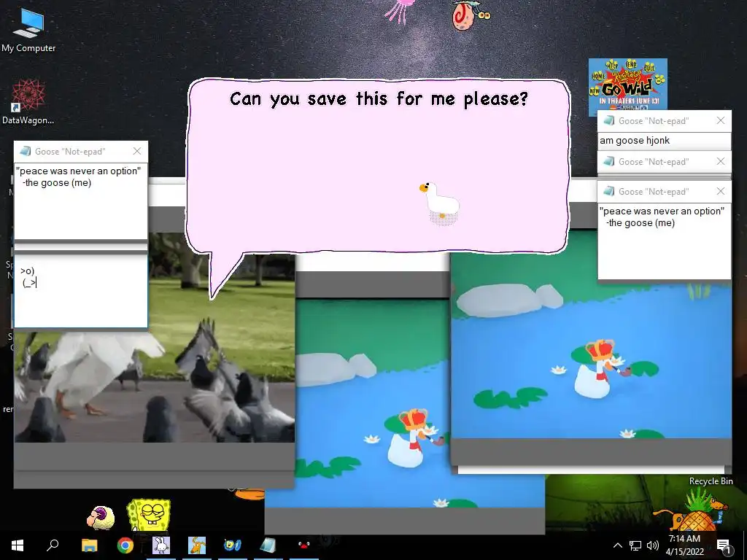The image size is (747, 560).
Task: Click the Windows Start button
Action: (x=18, y=545)
